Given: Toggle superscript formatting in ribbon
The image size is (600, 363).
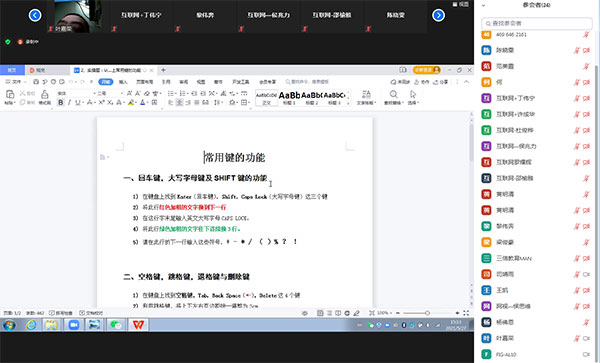Looking at the screenshot, I should (101, 103).
